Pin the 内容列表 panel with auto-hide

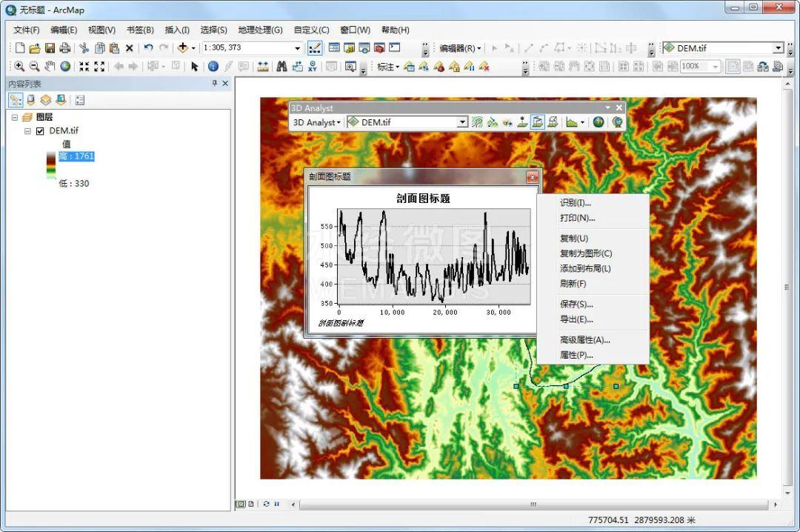(214, 83)
